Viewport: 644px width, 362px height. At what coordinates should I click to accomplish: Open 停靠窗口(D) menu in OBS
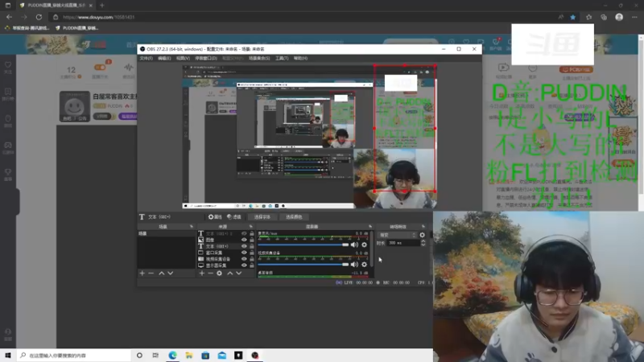pos(206,58)
